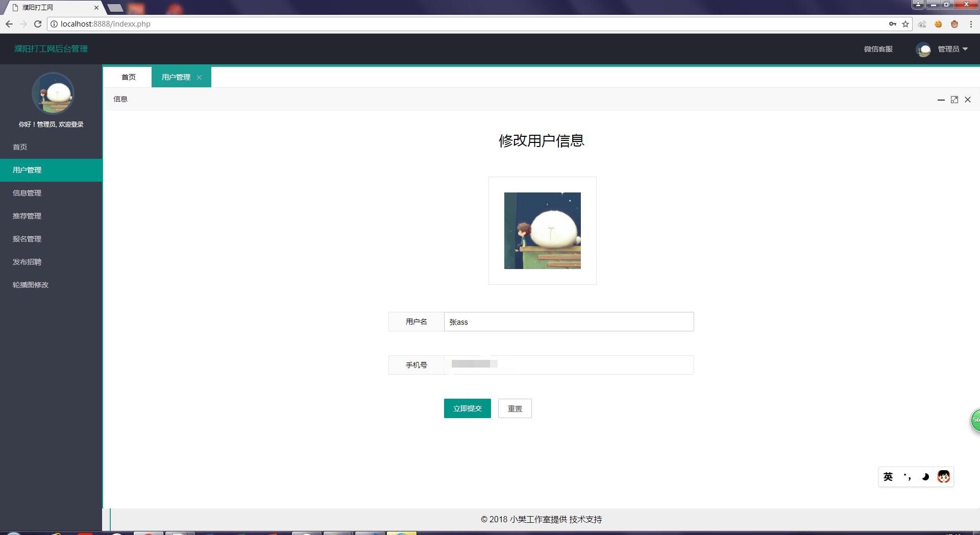Reload the current page
The height and width of the screenshot is (535, 980).
pos(37,23)
